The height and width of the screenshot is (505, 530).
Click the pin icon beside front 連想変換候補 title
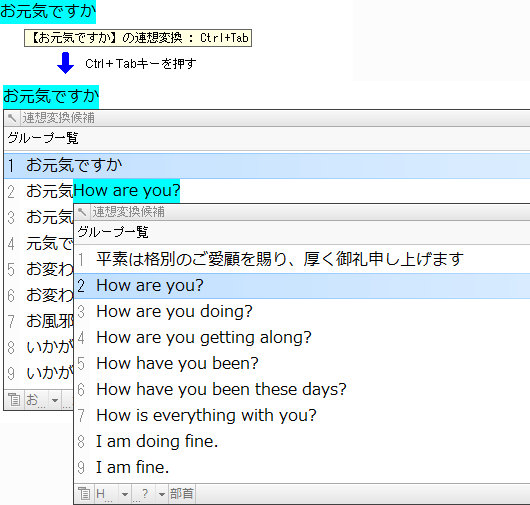coord(81,212)
